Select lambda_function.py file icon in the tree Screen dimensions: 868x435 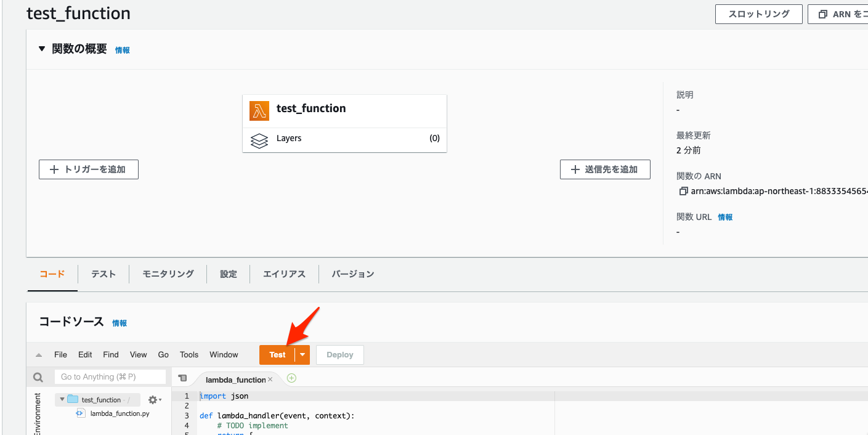point(81,413)
